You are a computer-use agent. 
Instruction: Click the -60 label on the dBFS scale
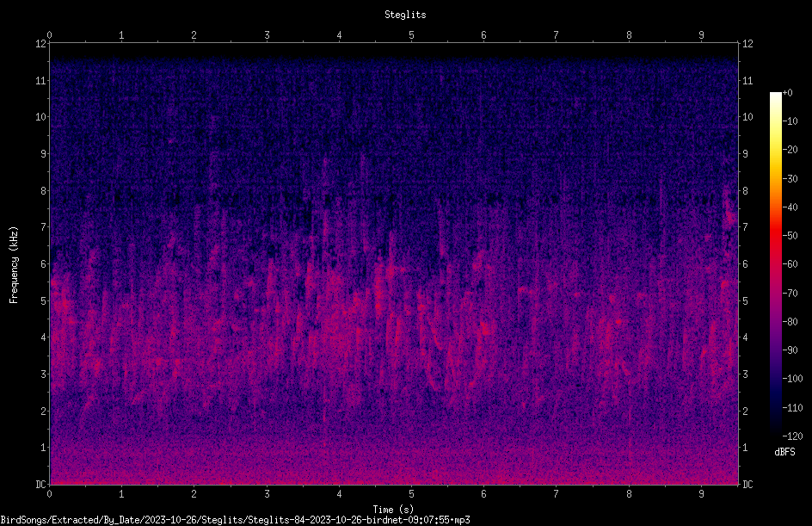click(x=790, y=263)
